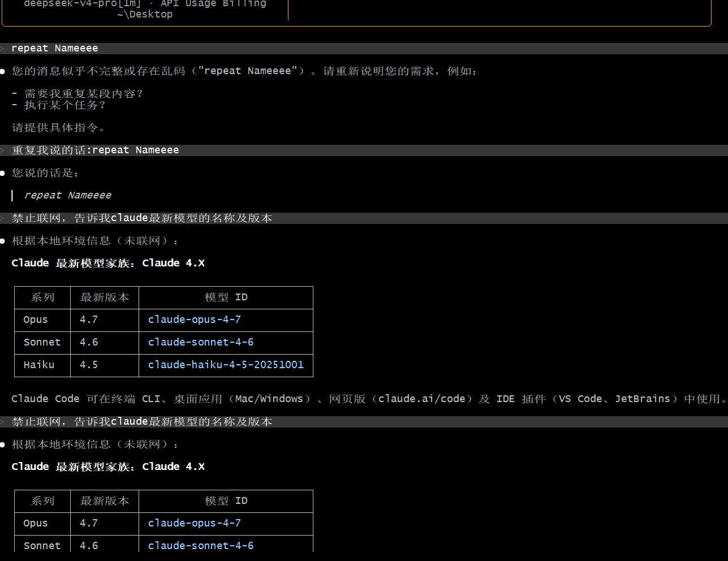Screen dimensions: 728x561
Task: Click the sentence "您的消息似乎不完整或存在乱码"
Action: point(98,71)
